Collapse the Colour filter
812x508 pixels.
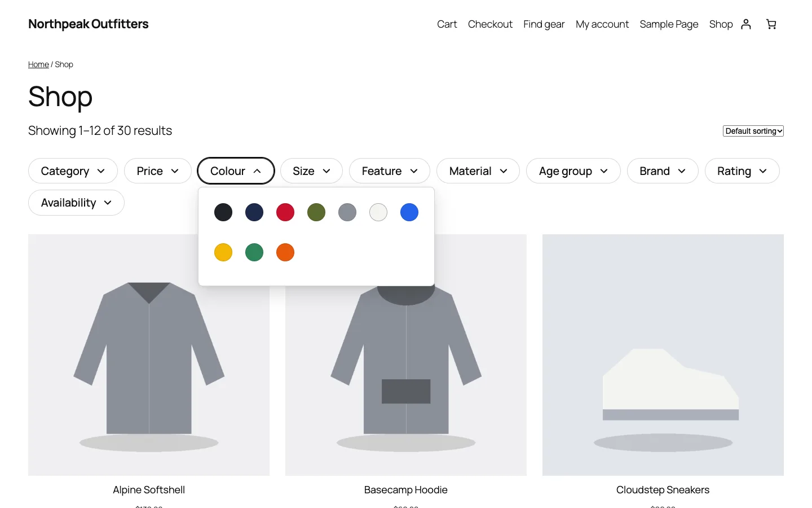coord(236,171)
